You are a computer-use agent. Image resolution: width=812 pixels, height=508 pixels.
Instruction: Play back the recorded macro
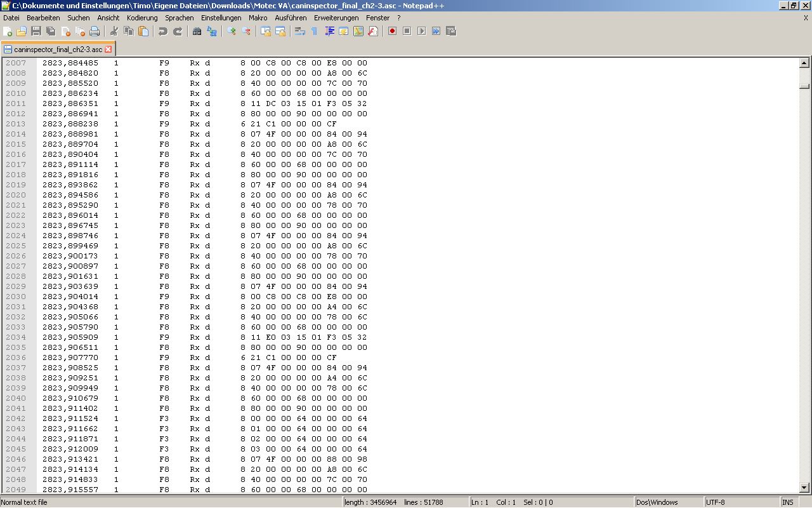422,31
